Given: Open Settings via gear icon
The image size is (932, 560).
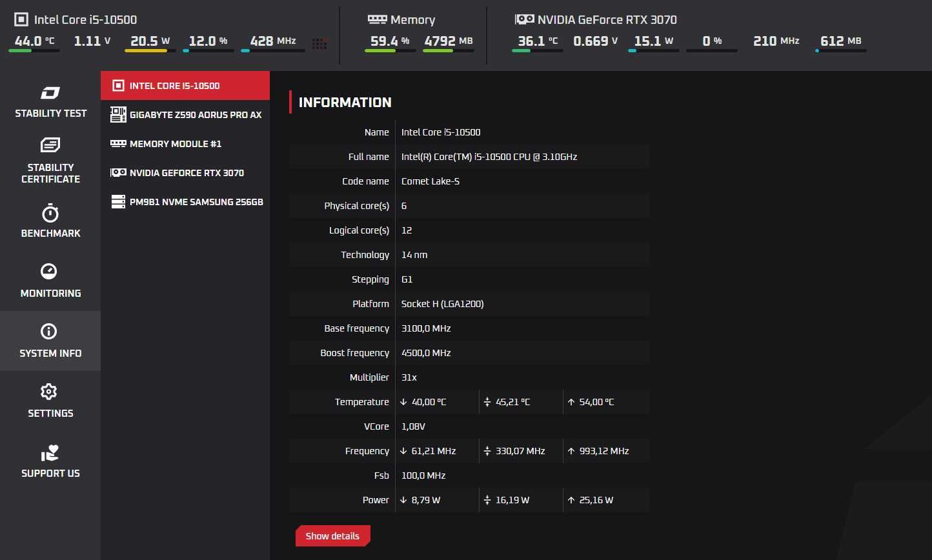Looking at the screenshot, I should [49, 392].
